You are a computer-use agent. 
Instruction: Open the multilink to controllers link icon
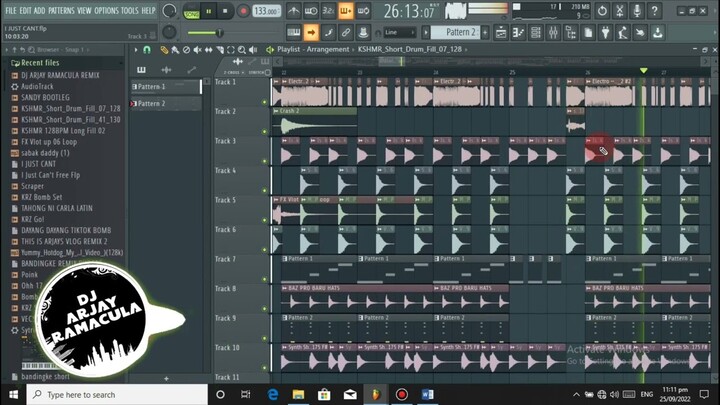click(x=346, y=32)
